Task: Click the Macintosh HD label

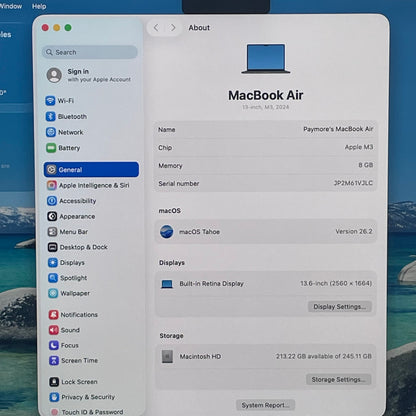Action: pos(200,356)
